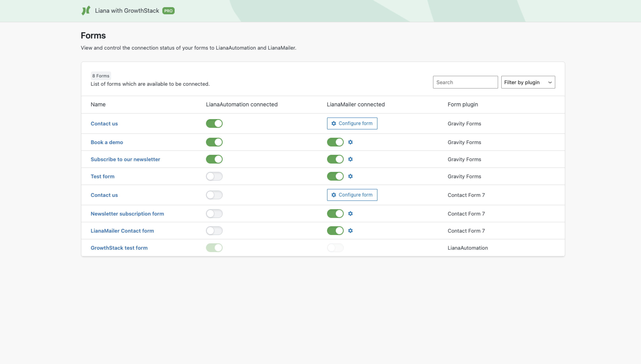Image resolution: width=641 pixels, height=364 pixels.
Task: Disable LianaMailer for Test form
Action: tap(335, 176)
